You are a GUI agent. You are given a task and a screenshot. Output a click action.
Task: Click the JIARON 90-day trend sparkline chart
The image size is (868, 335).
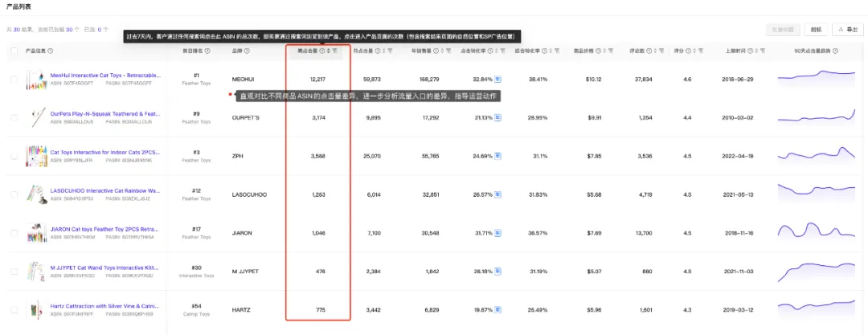tap(816, 231)
